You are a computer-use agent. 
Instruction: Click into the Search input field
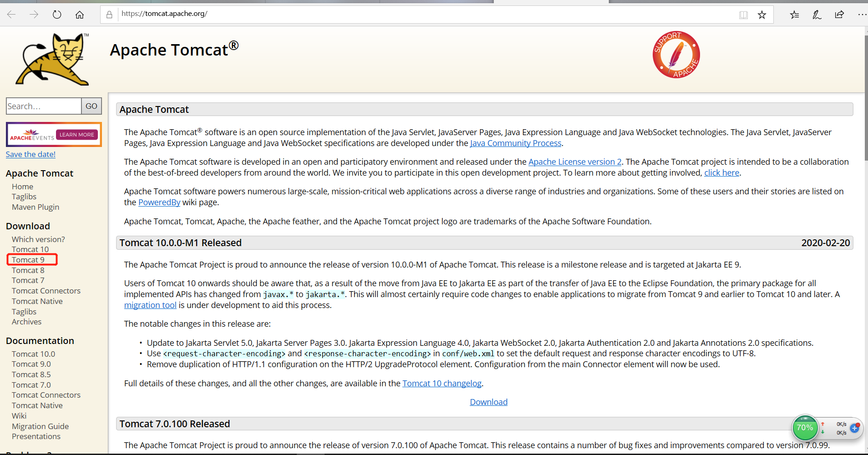pyautogui.click(x=44, y=106)
